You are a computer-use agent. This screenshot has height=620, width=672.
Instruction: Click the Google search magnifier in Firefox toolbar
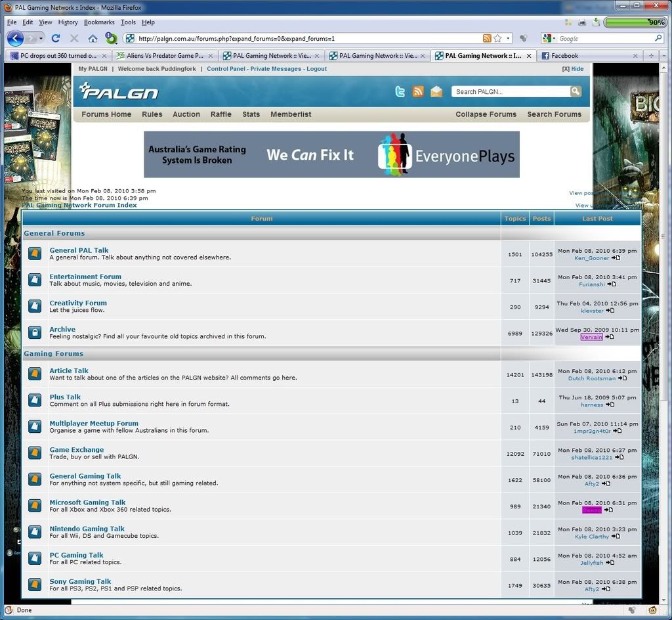(658, 39)
